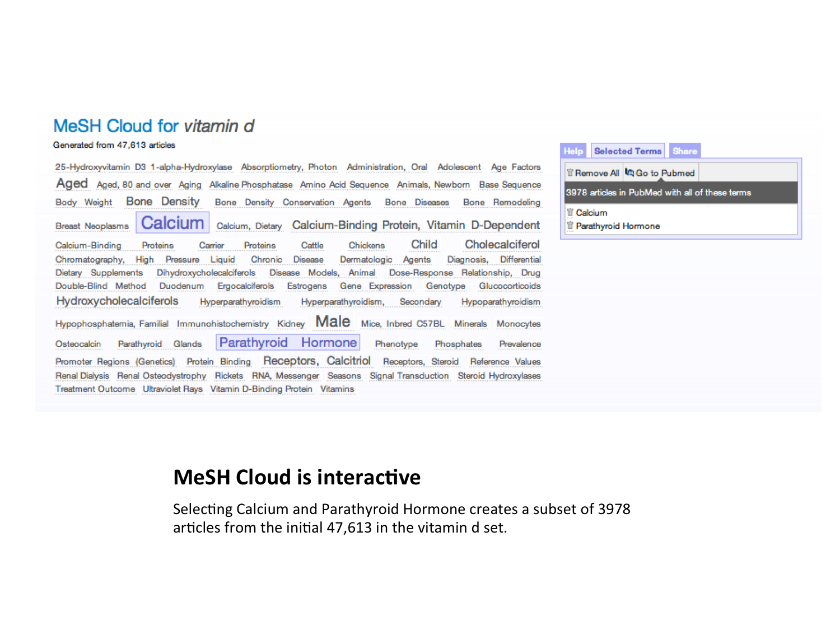Click 25-Hydroxyvitamin D3 1-alpha-Hydroxylase term
The image size is (840, 630).
(143, 167)
